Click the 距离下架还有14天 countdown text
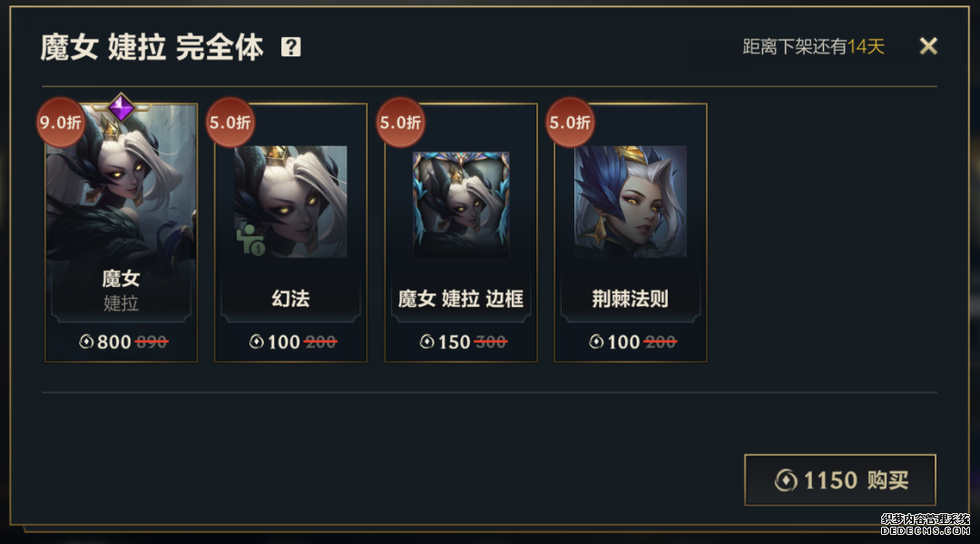 point(813,46)
